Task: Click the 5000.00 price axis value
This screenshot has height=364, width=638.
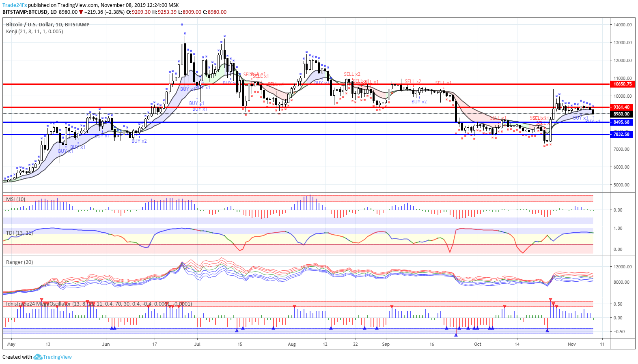Action: [621, 185]
